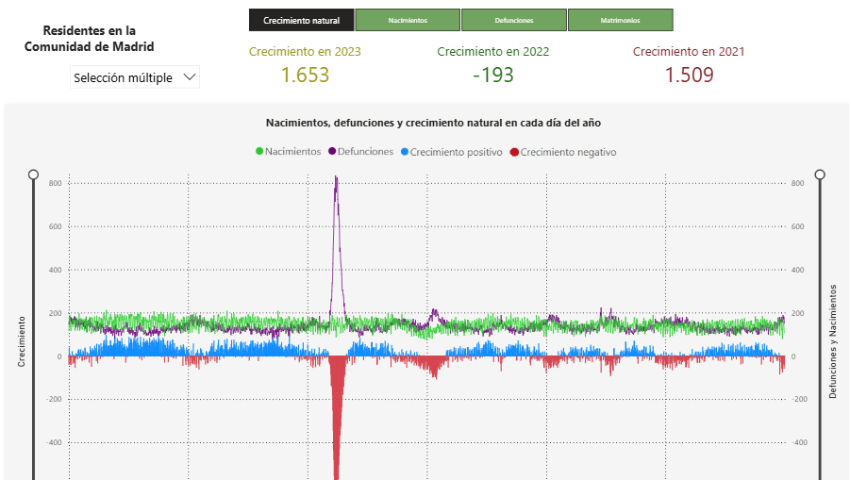The image size is (850, 480).
Task: Select the 1.653 growth value for 2023
Action: (x=305, y=75)
